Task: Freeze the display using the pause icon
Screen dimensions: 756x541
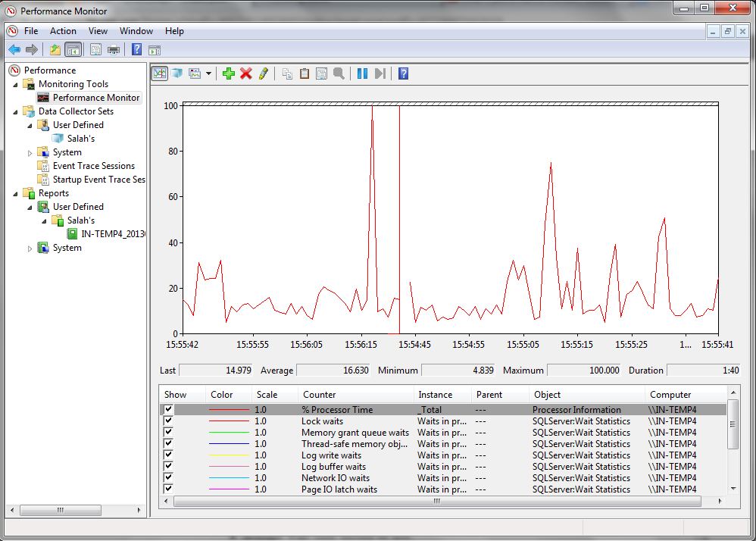Action: (361, 73)
